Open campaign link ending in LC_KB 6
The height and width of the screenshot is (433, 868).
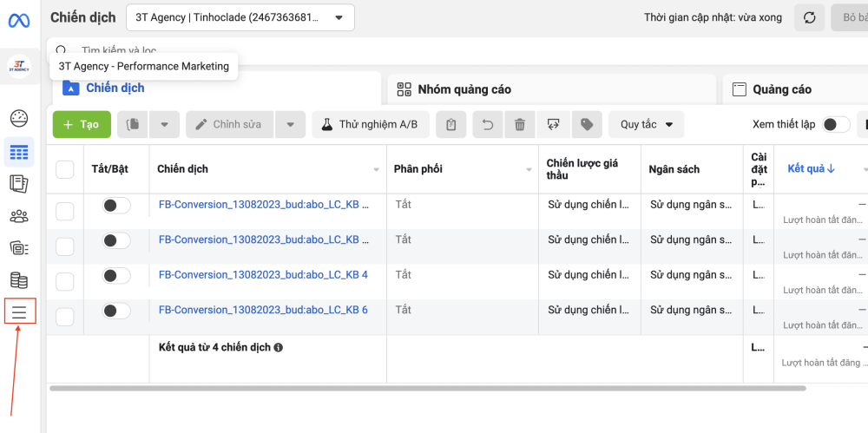tap(263, 310)
